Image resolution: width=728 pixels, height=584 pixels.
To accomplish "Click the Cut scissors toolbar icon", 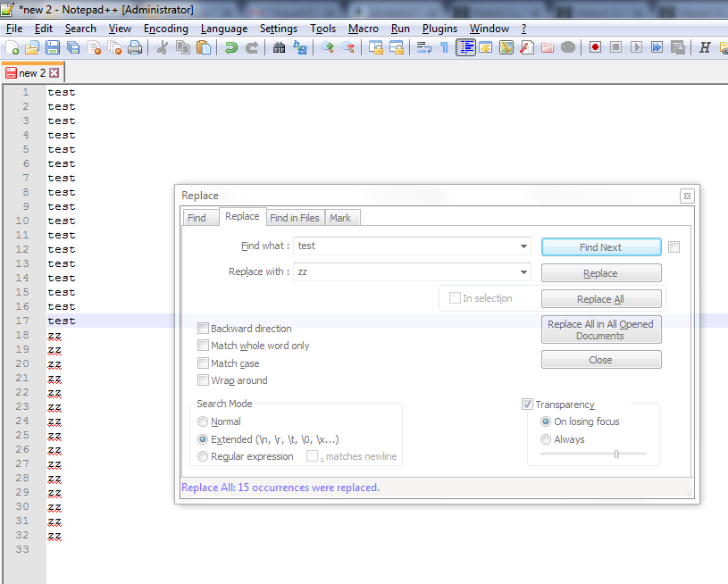I will (x=162, y=47).
